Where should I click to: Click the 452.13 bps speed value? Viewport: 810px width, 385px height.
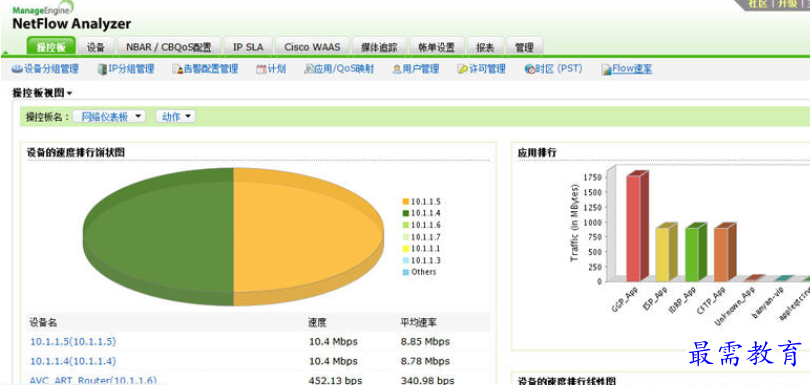(335, 380)
